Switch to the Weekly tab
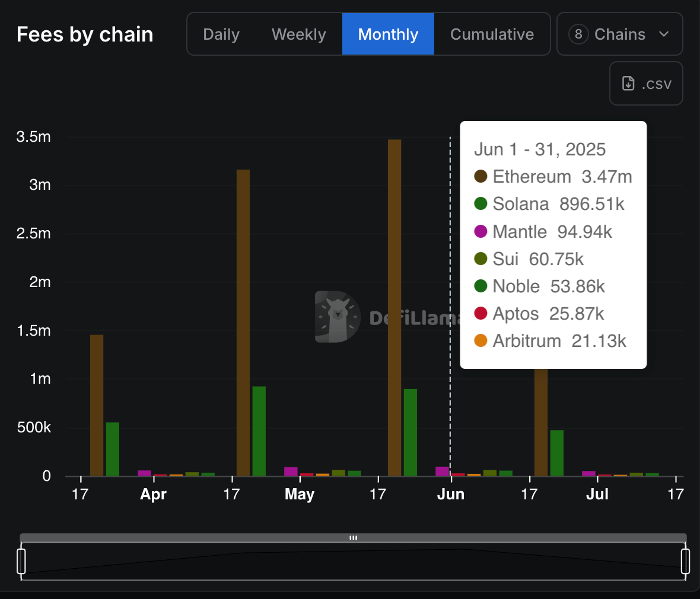 298,34
